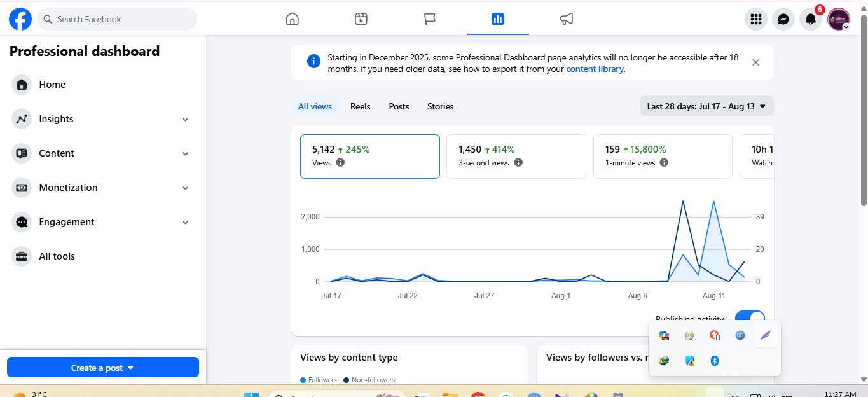Screen dimensions: 868x397
Task: Click the info icon next to 1-minute views
Action: tap(664, 163)
